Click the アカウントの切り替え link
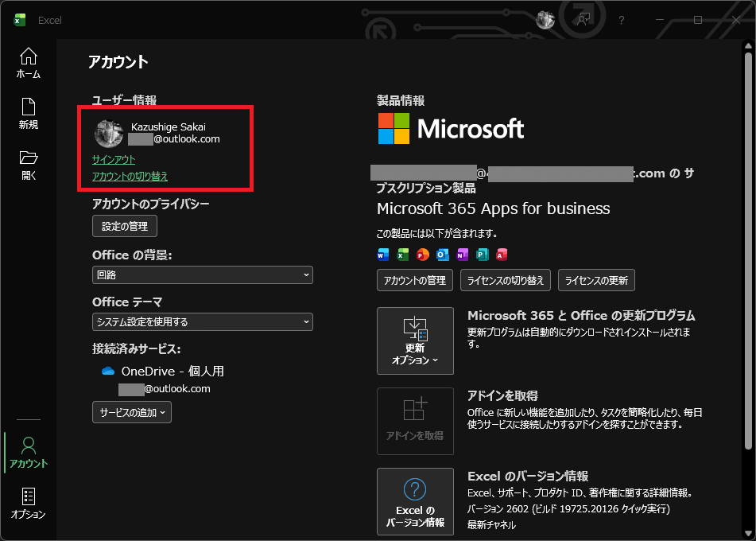The height and width of the screenshot is (541, 756). pos(130,176)
